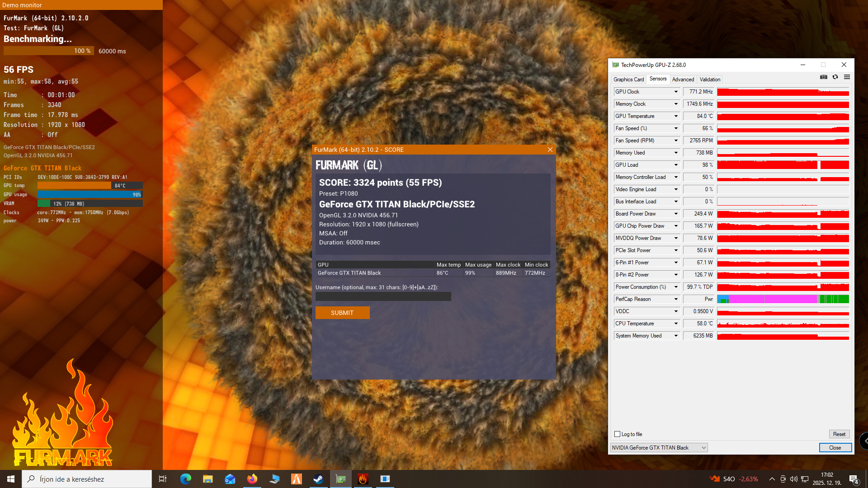Switch to the Graphics Card tab
This screenshot has height=488, width=868.
(628, 80)
